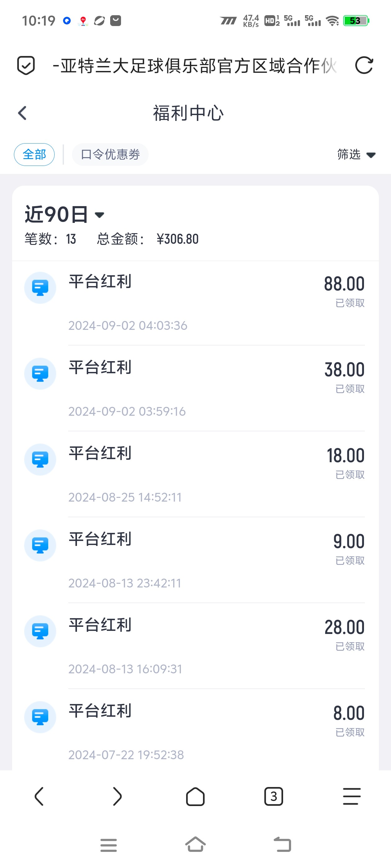The width and height of the screenshot is (391, 868).
Task: Open the browser hamburger menu
Action: [x=352, y=797]
